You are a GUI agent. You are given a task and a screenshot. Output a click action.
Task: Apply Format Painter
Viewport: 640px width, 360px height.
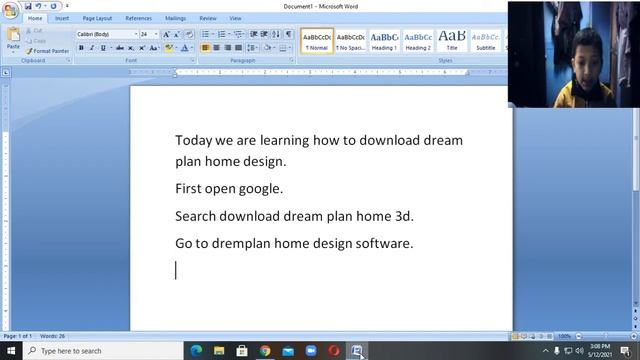[47, 51]
